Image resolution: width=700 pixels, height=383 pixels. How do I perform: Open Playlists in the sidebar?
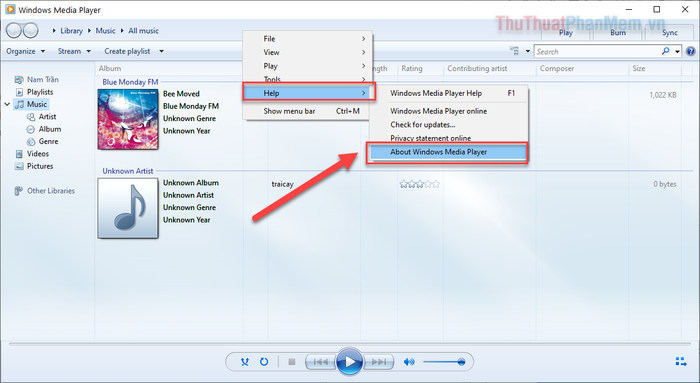[x=34, y=92]
